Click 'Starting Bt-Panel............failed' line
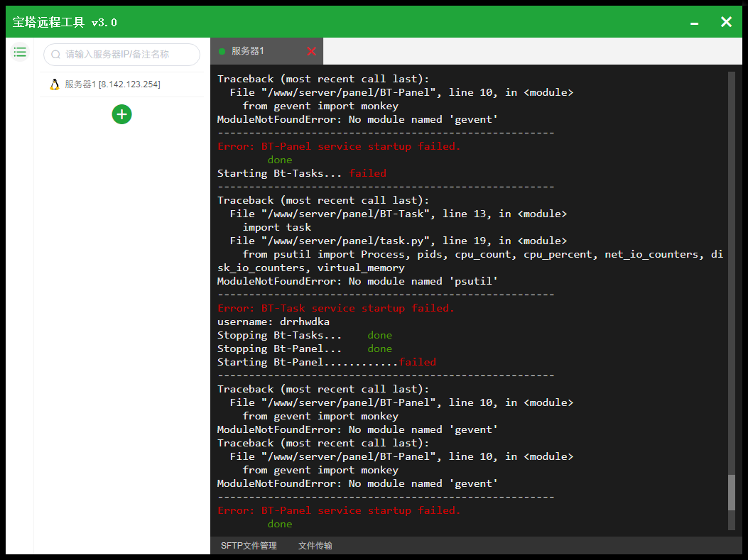This screenshot has width=748, height=560. (327, 362)
